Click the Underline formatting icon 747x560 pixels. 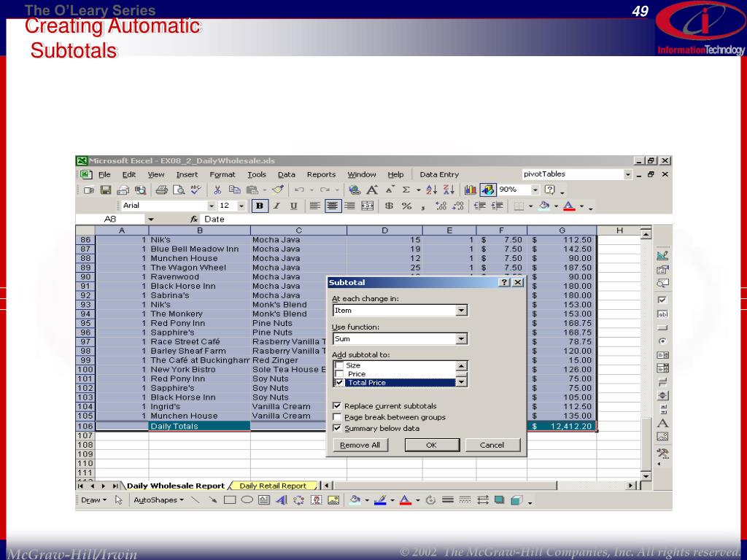[293, 206]
